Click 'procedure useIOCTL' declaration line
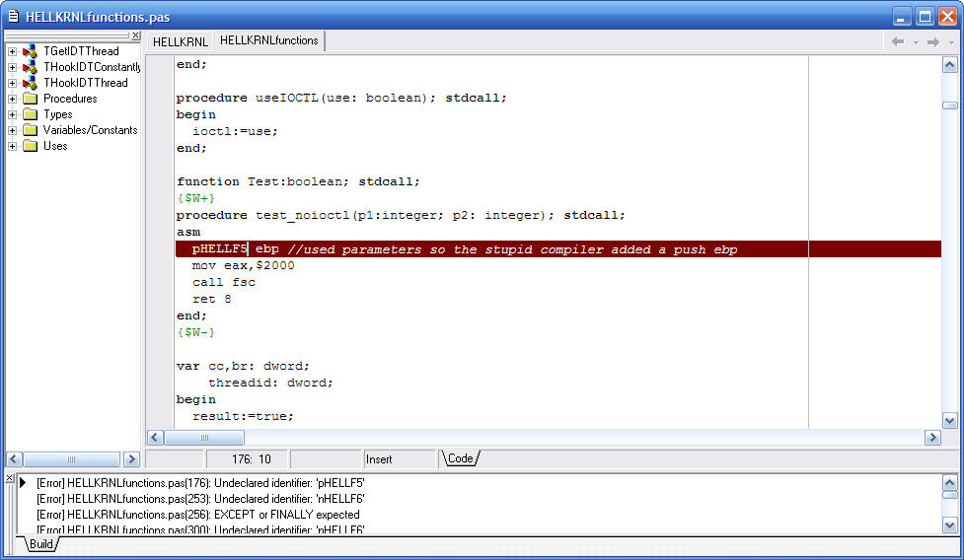 341,99
